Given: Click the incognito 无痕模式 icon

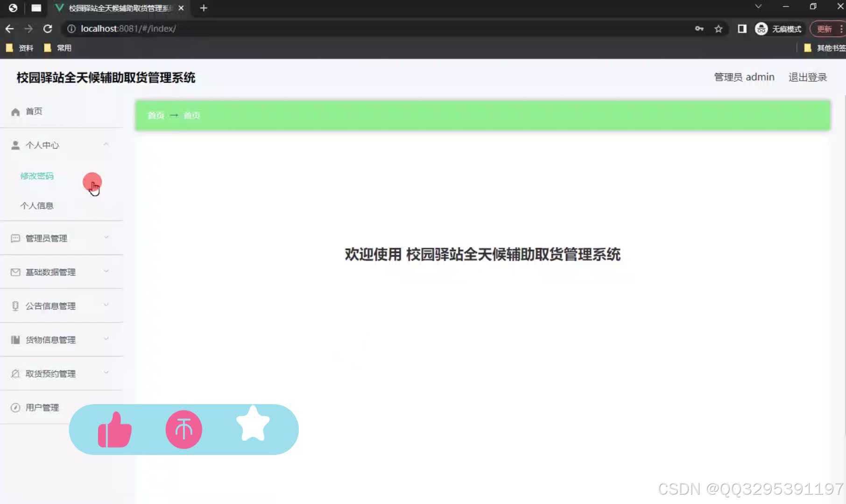Looking at the screenshot, I should tap(761, 29).
